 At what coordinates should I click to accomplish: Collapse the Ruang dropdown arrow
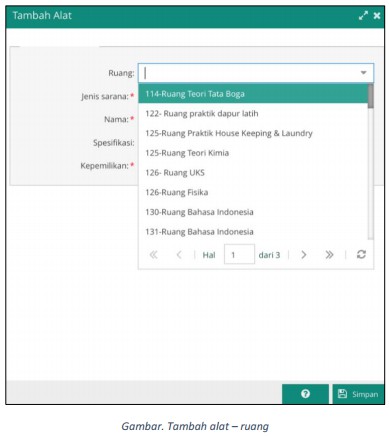point(363,73)
